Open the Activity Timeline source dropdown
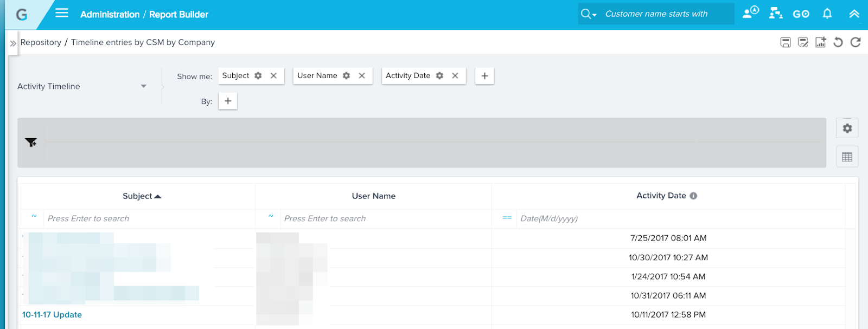Viewport: 868px width, 329px height. (82, 86)
